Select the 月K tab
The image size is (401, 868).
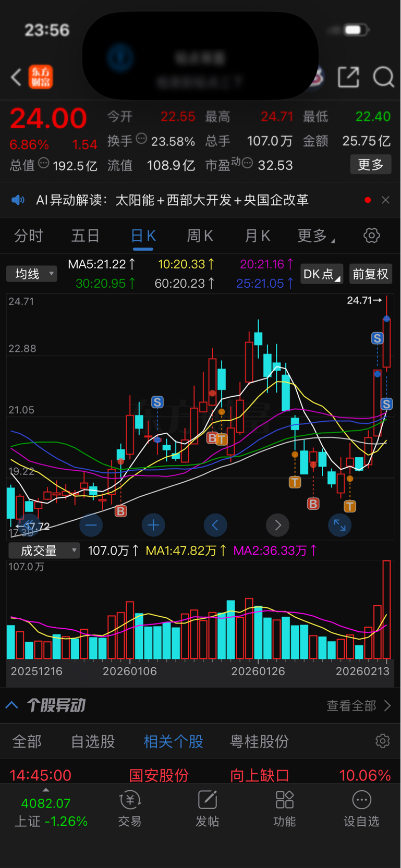tap(258, 236)
